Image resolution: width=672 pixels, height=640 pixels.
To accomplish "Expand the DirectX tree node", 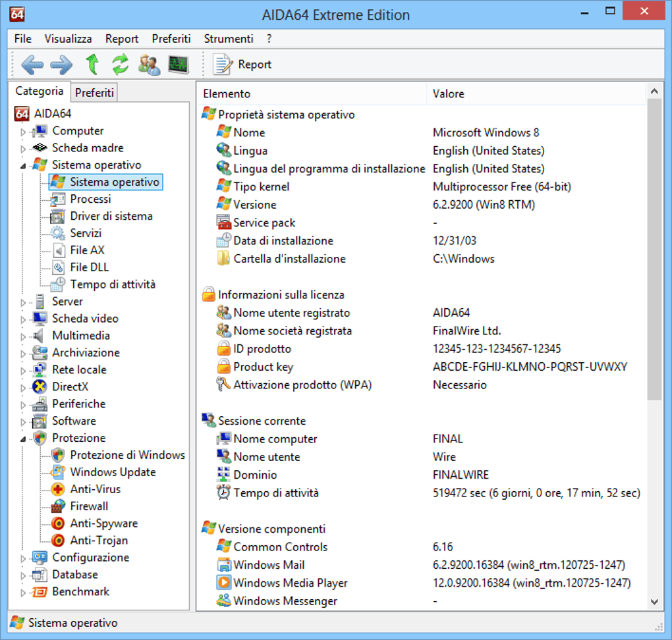I will 23,388.
